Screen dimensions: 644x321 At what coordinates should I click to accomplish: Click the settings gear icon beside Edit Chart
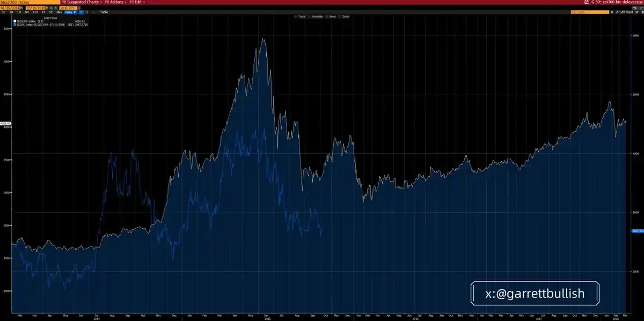coord(642,12)
